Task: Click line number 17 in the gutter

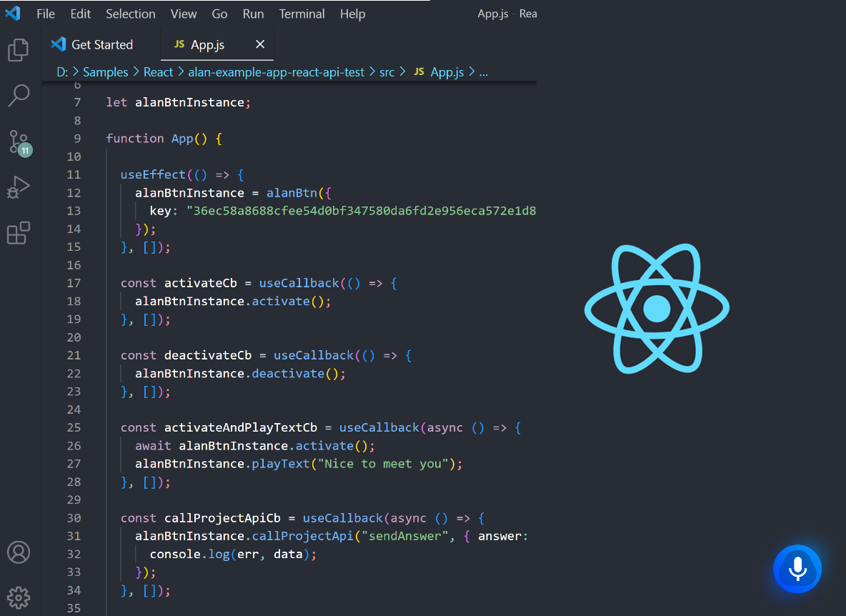Action: coord(74,283)
